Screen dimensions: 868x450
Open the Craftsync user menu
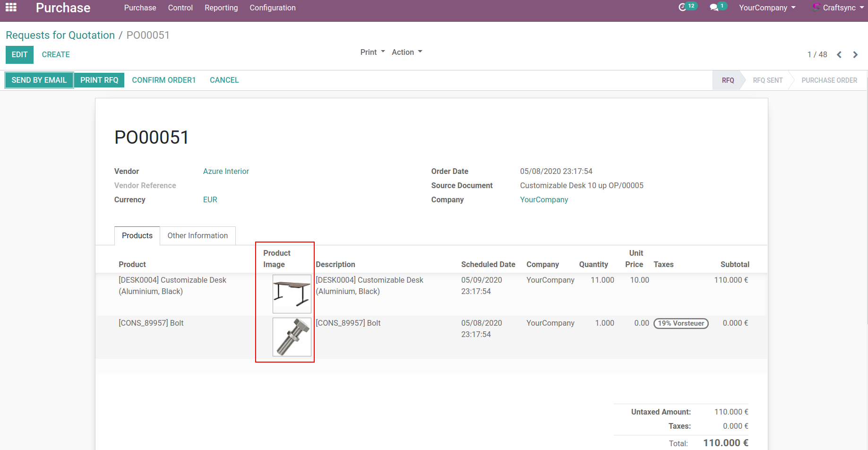838,8
